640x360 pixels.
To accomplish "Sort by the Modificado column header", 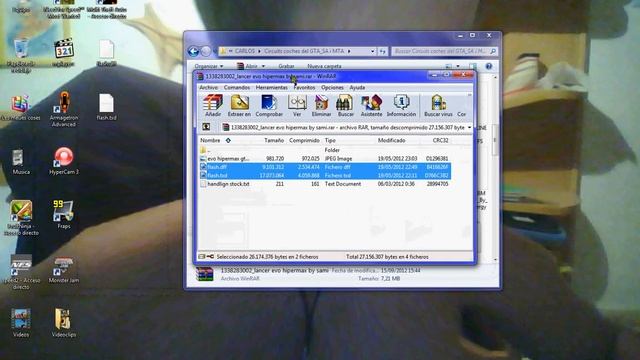I will point(391,140).
